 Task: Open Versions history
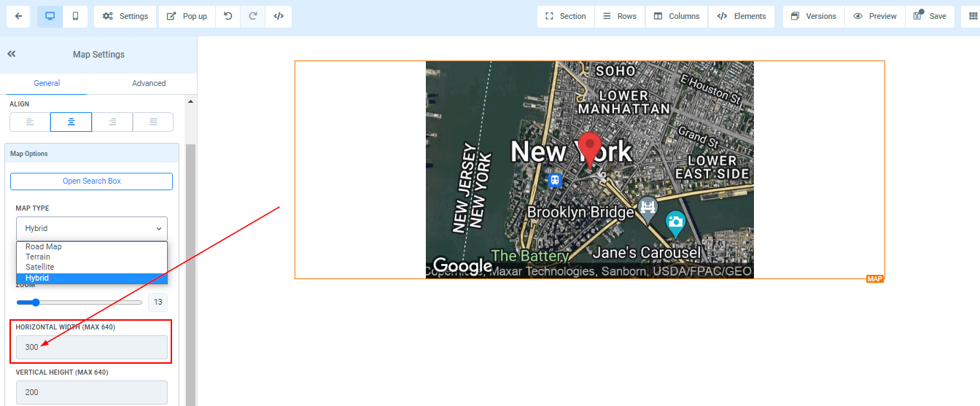pos(814,16)
